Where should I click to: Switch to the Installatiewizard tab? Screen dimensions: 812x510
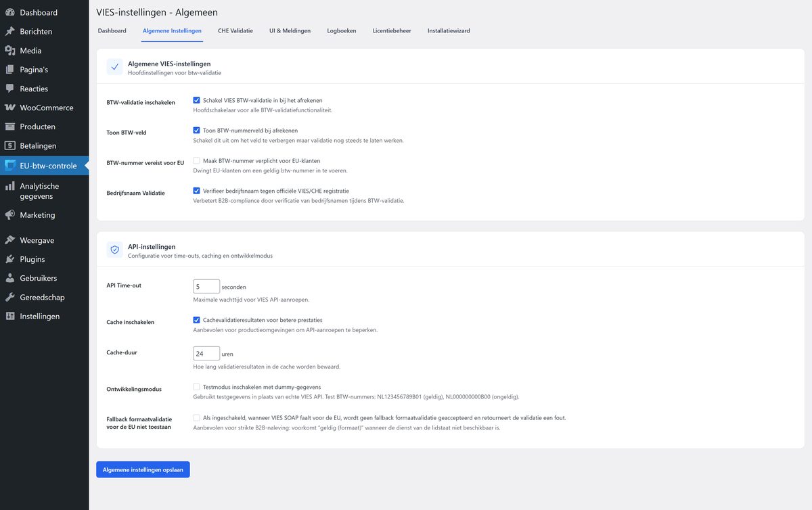449,31
